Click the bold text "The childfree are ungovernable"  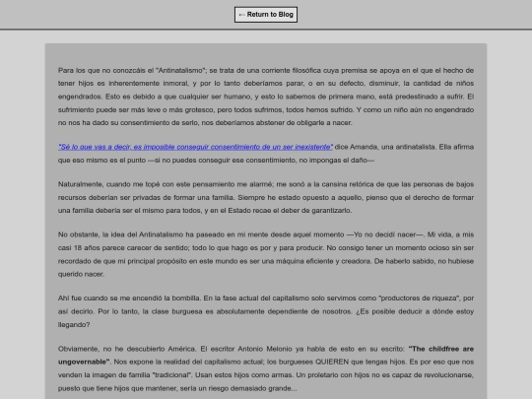tap(266, 356)
